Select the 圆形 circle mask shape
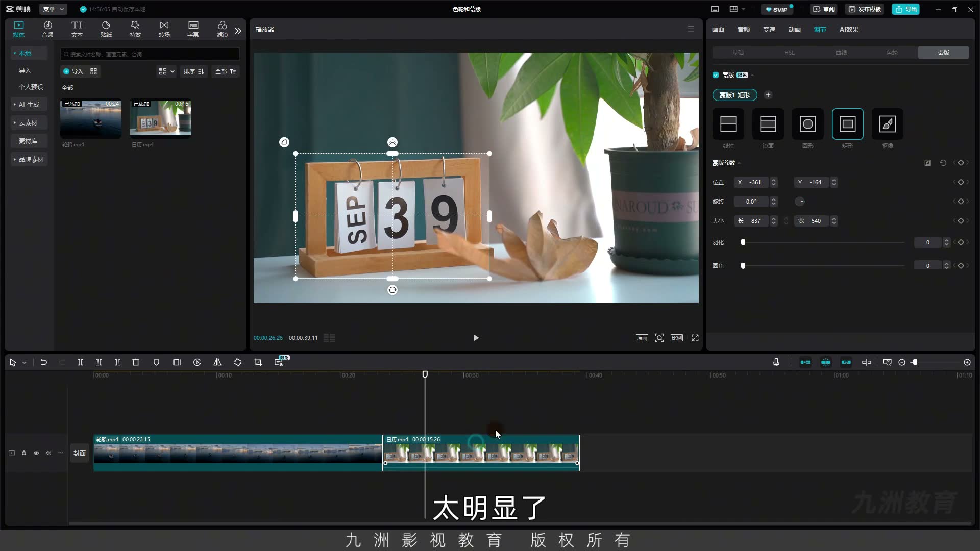Screen dimensions: 980x551 pyautogui.click(x=807, y=124)
